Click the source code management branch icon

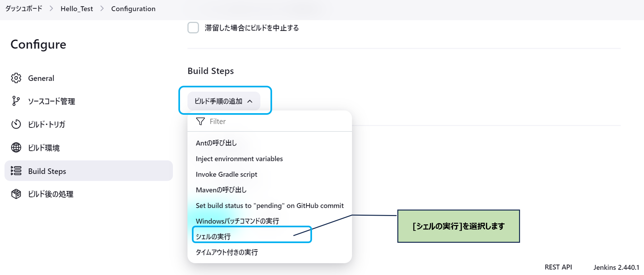(15, 101)
